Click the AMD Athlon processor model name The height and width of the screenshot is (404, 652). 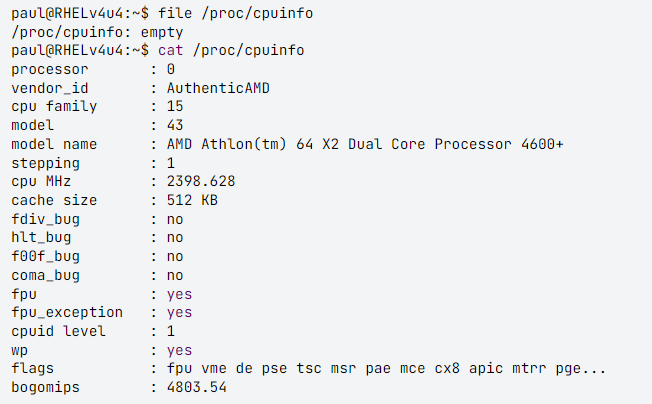(x=365, y=144)
